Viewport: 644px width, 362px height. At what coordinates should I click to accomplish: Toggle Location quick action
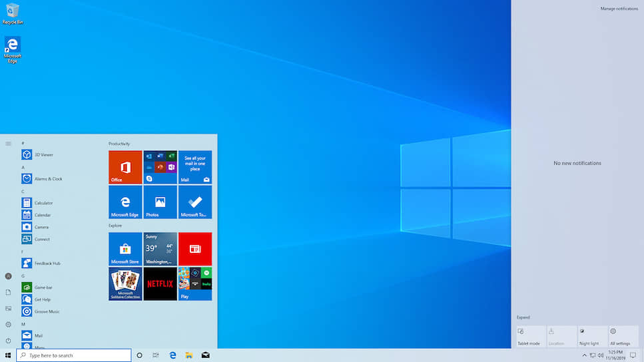click(561, 337)
